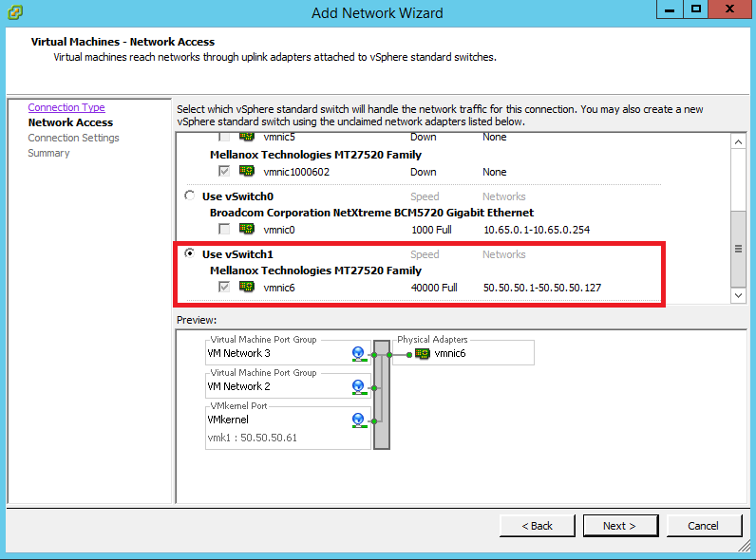Toggle the vmnic1000602 checkbox
Screen dimensions: 756x560
(224, 172)
